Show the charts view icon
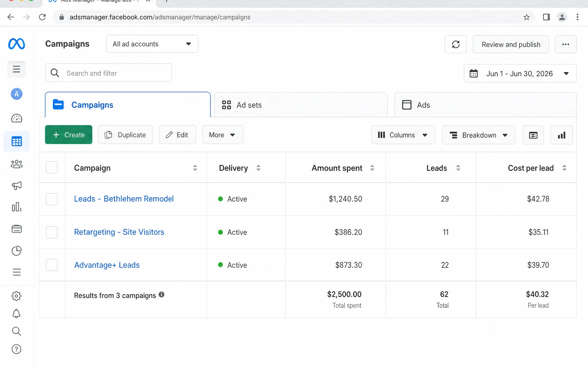Image resolution: width=588 pixels, height=368 pixels. [562, 135]
